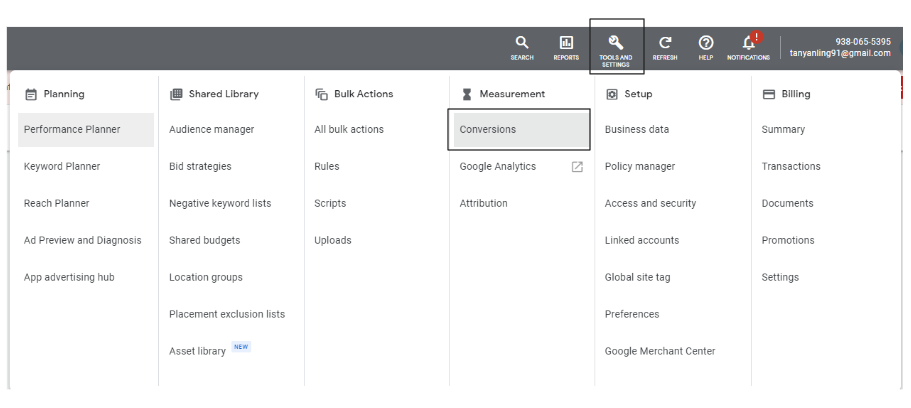The image size is (911, 408).
Task: Open Asset library
Action: click(197, 352)
